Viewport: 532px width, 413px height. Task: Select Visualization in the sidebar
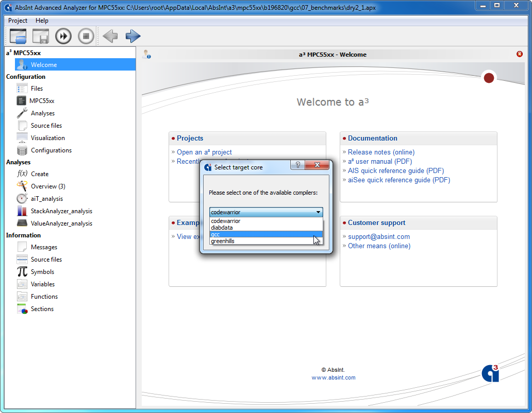(x=48, y=138)
